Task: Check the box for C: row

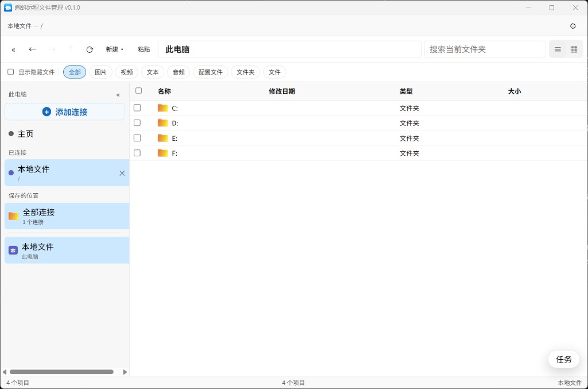Action: point(137,107)
